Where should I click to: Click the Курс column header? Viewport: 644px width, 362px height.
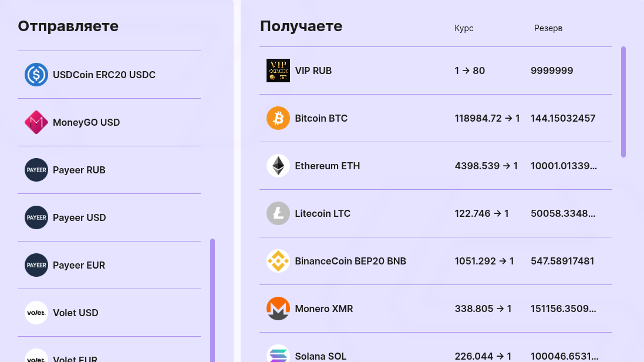464,28
